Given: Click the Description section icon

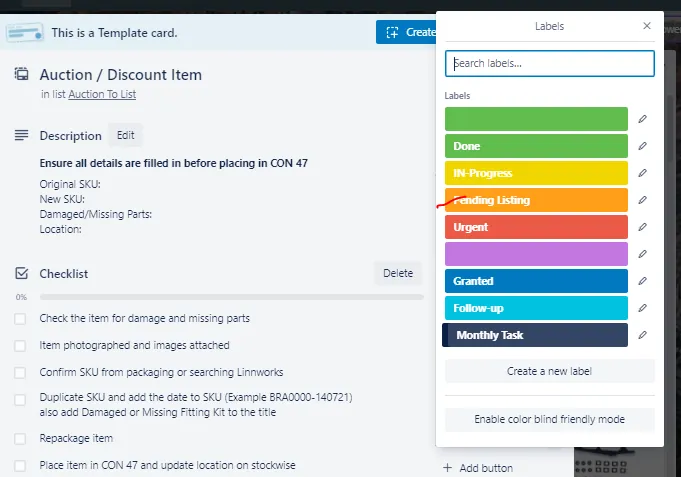Looking at the screenshot, I should coord(21,135).
